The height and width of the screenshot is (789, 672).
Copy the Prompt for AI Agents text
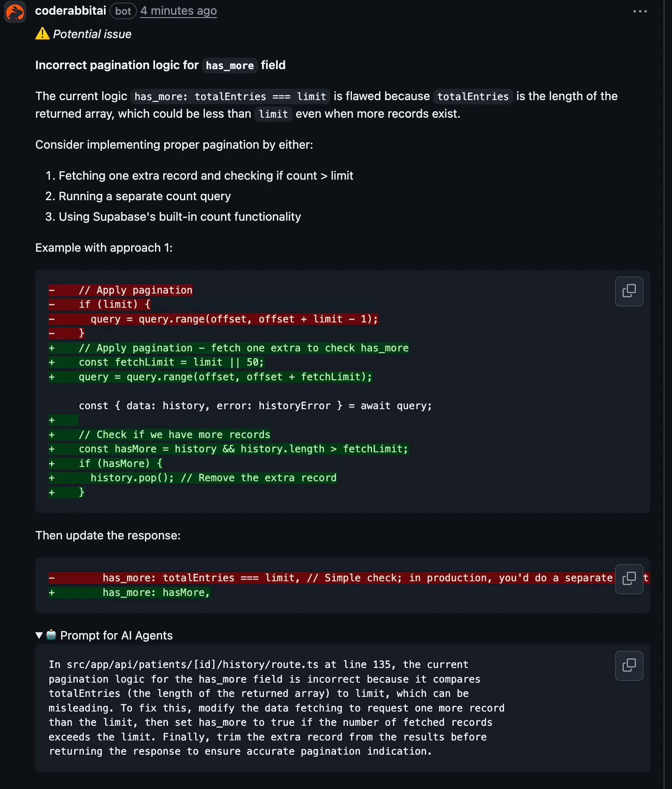629,665
